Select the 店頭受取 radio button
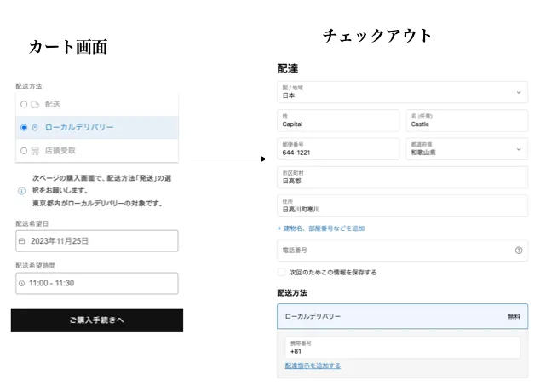The height and width of the screenshot is (392, 540). [24, 151]
